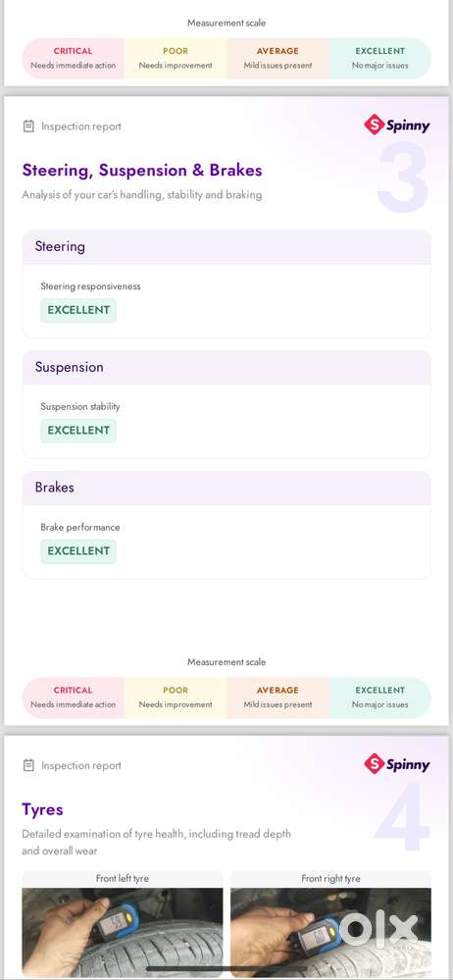The width and height of the screenshot is (453, 980).
Task: Select the Brakes card header
Action: [226, 488]
